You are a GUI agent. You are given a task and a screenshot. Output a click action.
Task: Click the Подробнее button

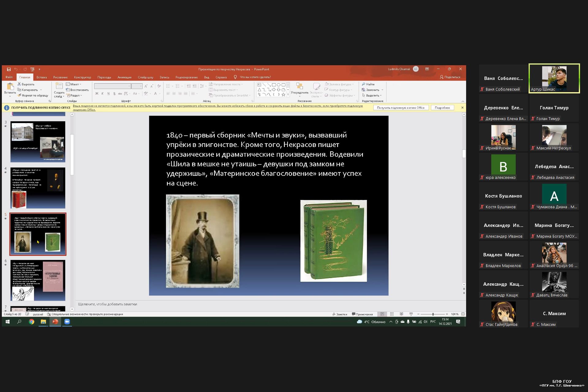tap(442, 107)
